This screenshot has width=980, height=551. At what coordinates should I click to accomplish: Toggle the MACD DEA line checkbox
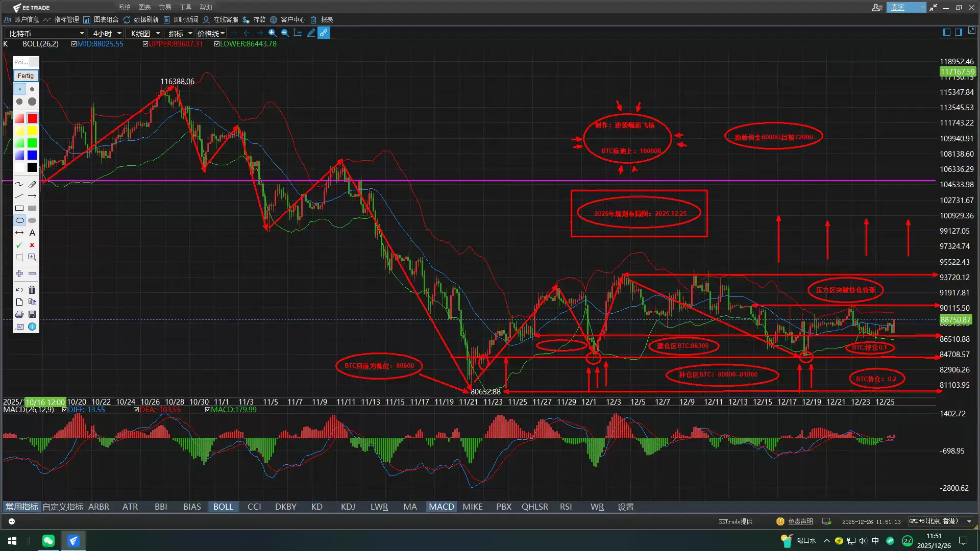[136, 410]
